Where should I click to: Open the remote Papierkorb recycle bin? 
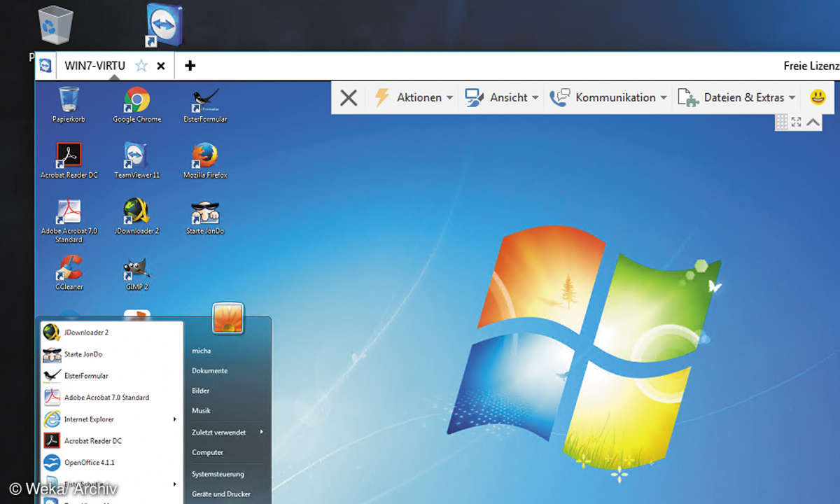tap(69, 101)
